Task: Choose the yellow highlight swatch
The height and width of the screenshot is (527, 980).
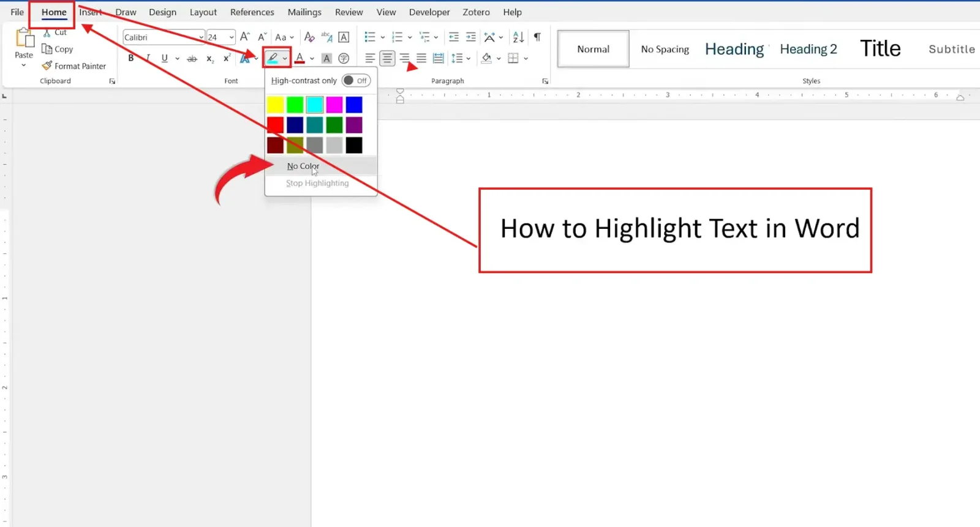Action: (276, 105)
